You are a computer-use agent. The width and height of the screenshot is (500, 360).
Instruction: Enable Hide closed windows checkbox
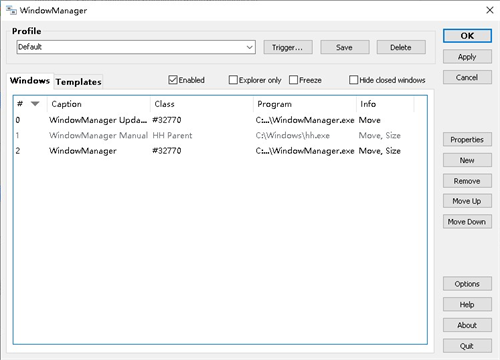click(353, 80)
